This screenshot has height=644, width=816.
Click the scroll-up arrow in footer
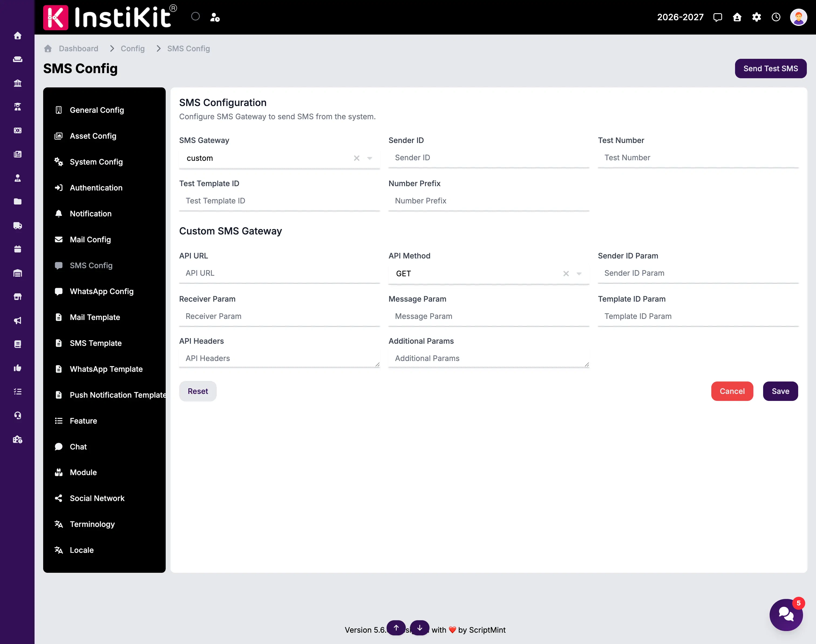tap(396, 628)
